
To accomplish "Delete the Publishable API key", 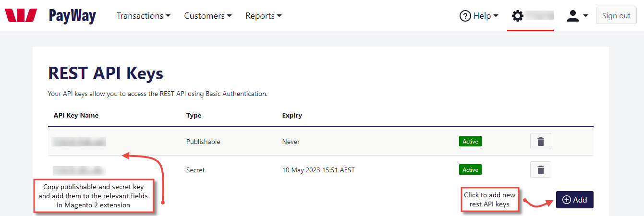I will (541, 142).
